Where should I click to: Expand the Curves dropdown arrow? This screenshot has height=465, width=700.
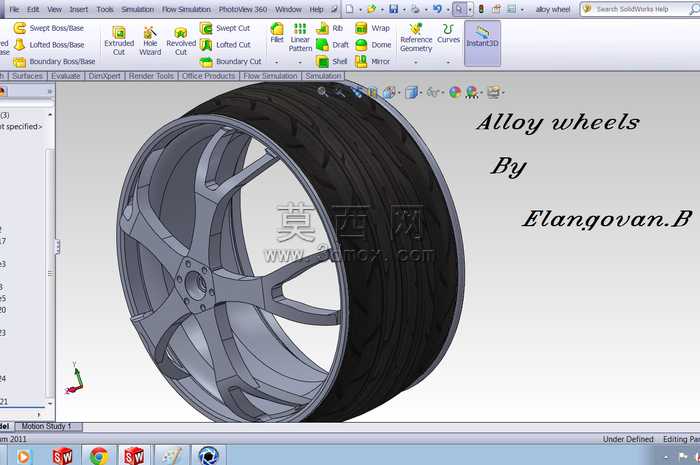tap(448, 62)
